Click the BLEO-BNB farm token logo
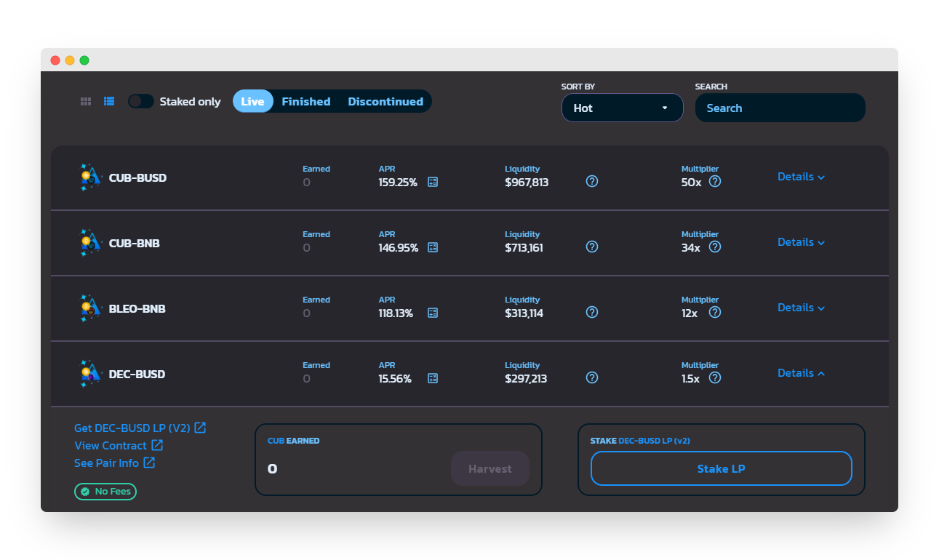939x560 pixels. tap(90, 308)
